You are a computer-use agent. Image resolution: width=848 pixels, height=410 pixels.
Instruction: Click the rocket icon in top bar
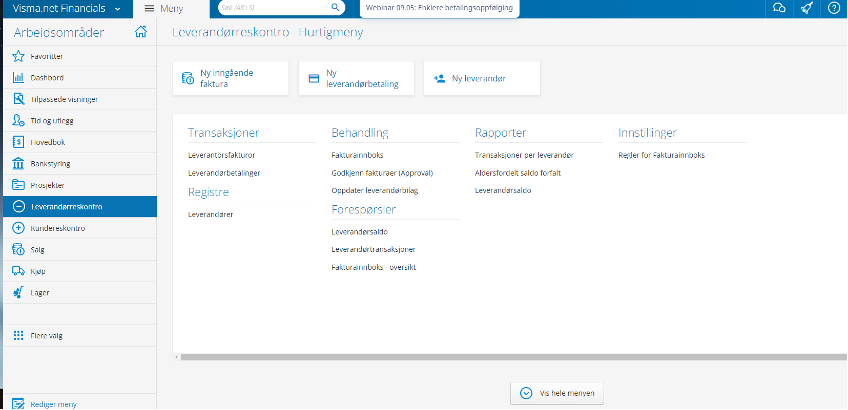click(807, 9)
